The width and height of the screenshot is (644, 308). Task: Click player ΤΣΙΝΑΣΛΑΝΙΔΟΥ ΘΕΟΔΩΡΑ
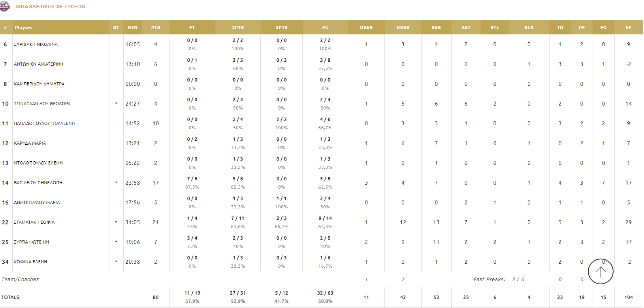pos(42,104)
